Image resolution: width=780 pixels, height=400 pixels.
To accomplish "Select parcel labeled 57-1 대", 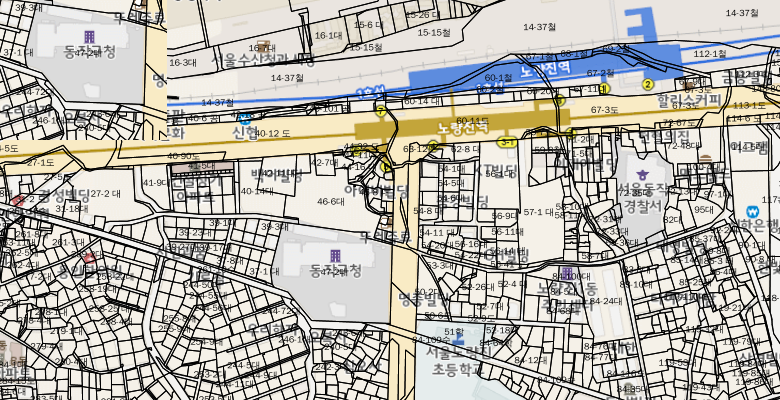I will coord(538,212).
